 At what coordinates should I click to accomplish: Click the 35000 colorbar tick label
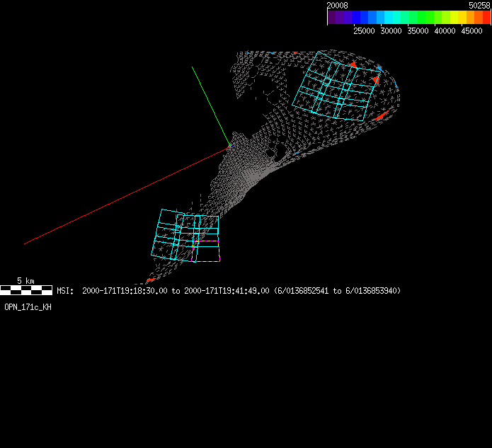pos(418,30)
